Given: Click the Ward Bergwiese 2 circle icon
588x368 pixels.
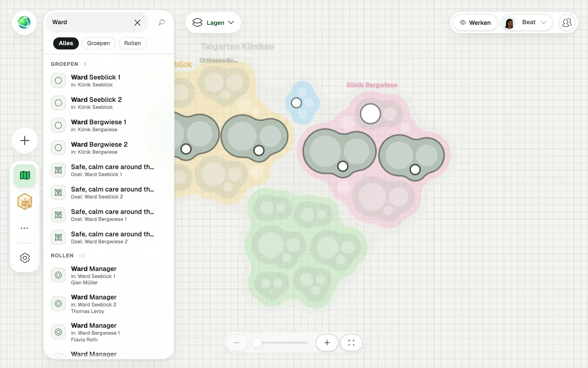Looking at the screenshot, I should point(58,148).
